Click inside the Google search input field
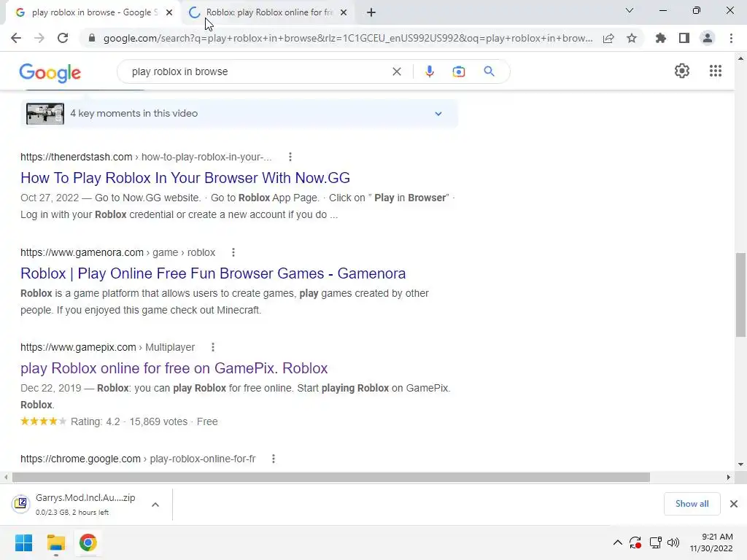Image resolution: width=747 pixels, height=560 pixels. pos(258,71)
